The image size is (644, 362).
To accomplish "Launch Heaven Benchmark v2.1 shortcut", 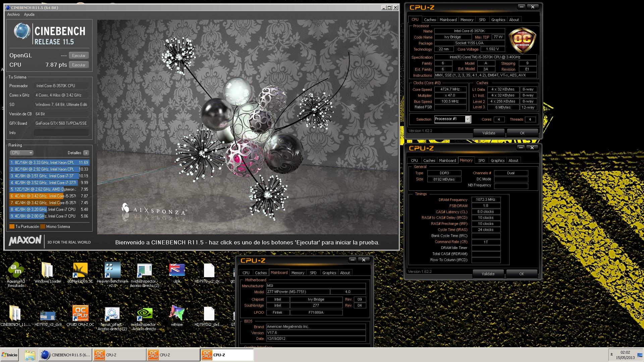I will pos(112,274).
